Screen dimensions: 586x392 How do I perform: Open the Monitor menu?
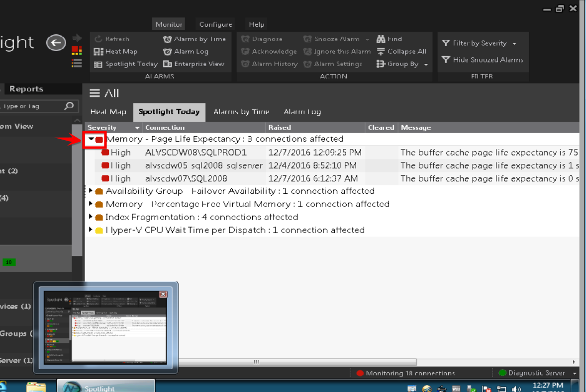click(x=169, y=24)
